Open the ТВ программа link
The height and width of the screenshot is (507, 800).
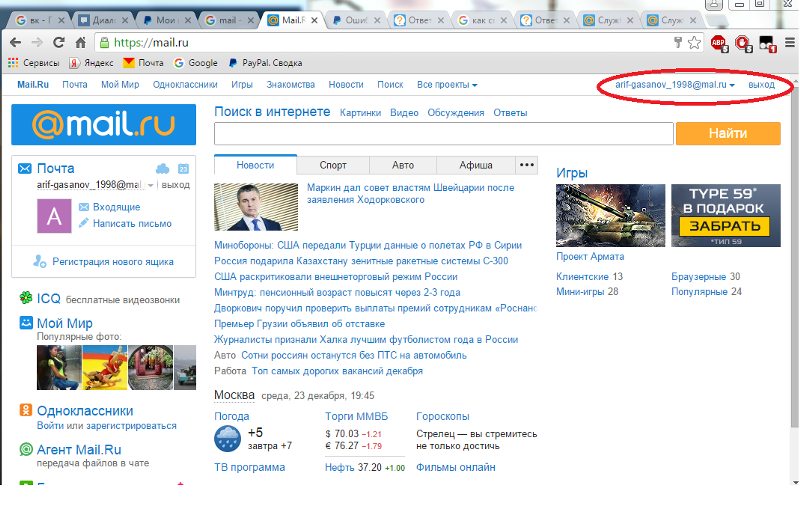(x=249, y=467)
